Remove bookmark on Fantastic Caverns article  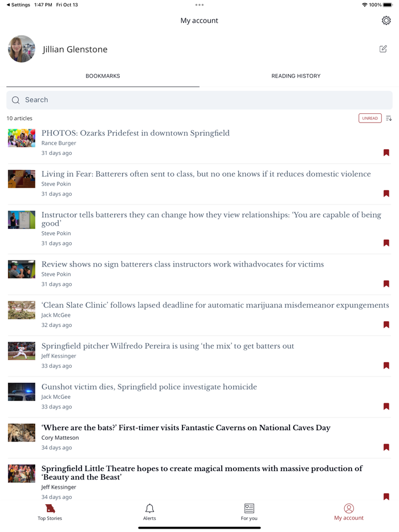[386, 447]
